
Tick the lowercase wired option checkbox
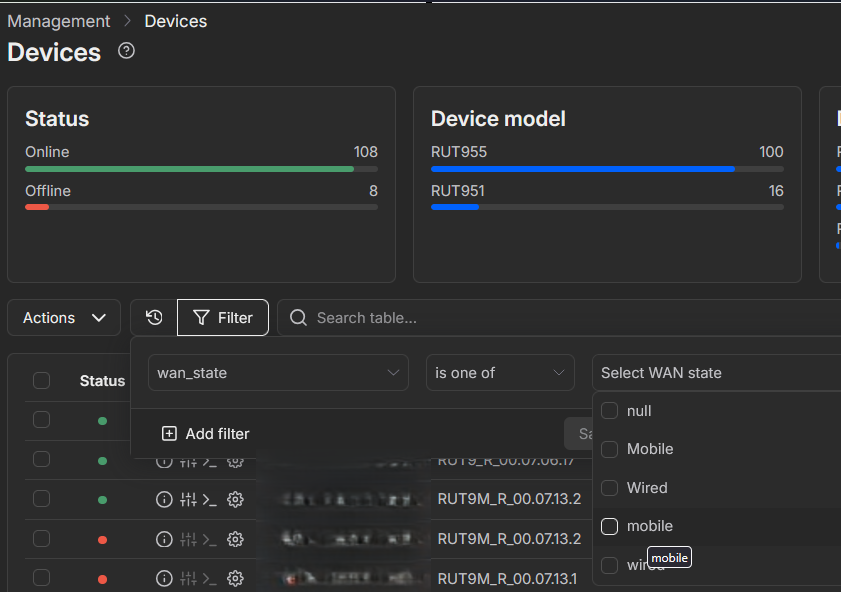(x=609, y=565)
